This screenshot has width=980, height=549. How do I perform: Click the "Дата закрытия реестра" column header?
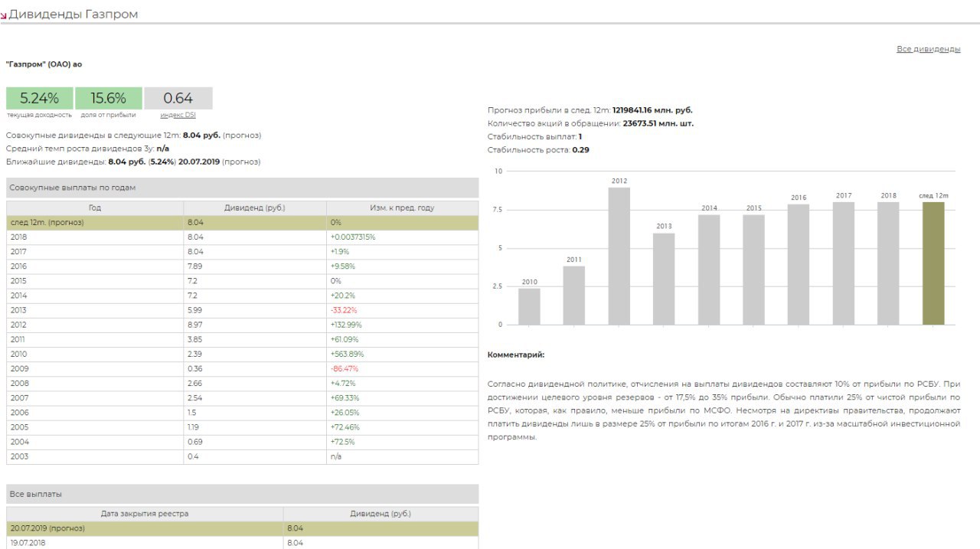point(145,514)
